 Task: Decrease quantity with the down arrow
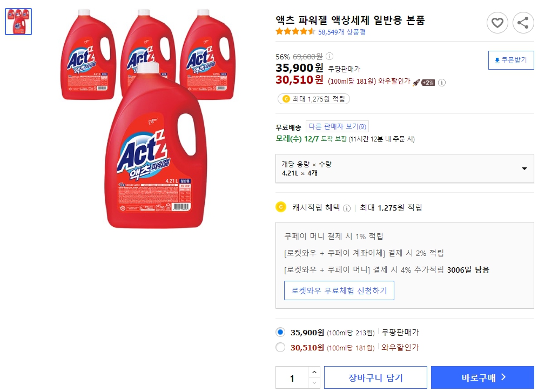click(314, 383)
